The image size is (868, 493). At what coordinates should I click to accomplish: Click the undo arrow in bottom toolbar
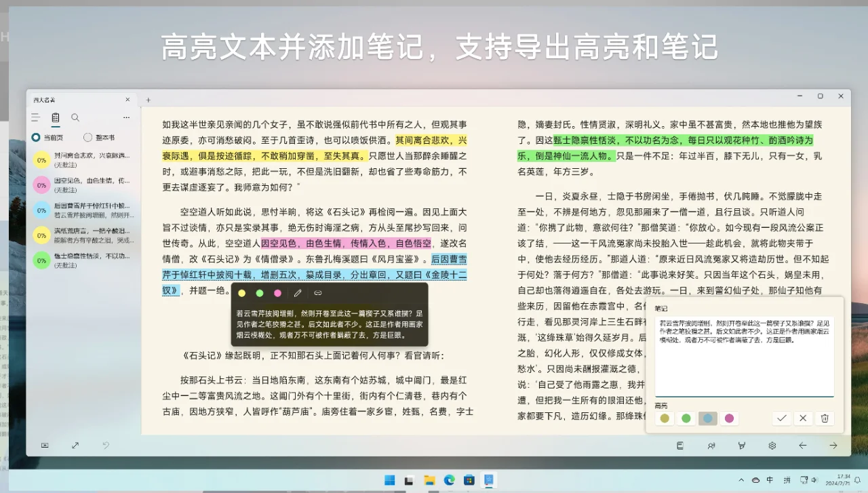[x=106, y=446]
